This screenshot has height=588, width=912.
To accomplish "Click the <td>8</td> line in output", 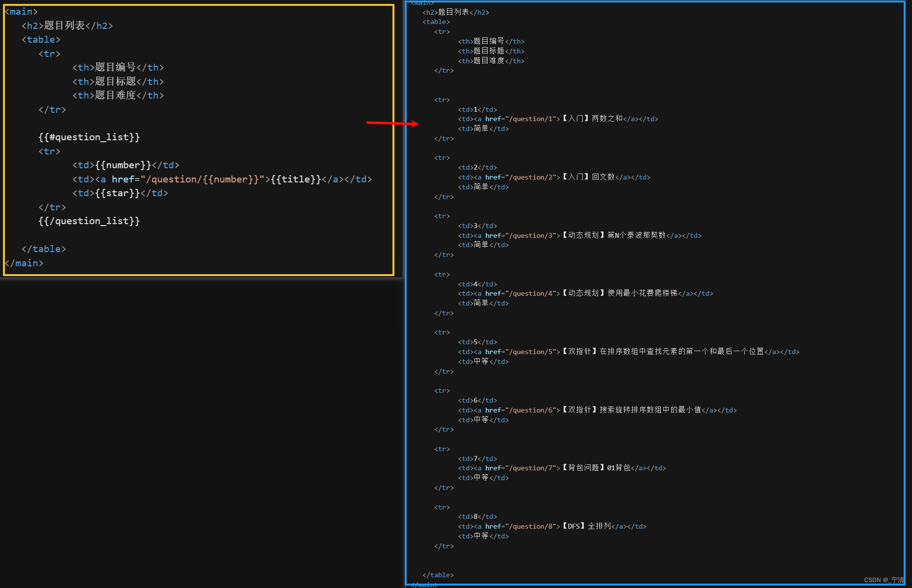I will 477,517.
